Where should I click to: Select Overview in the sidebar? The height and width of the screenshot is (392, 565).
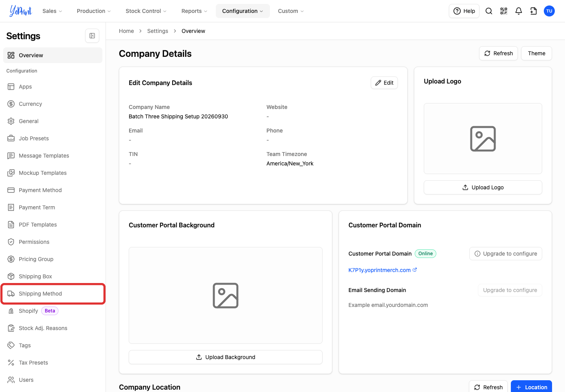click(53, 55)
